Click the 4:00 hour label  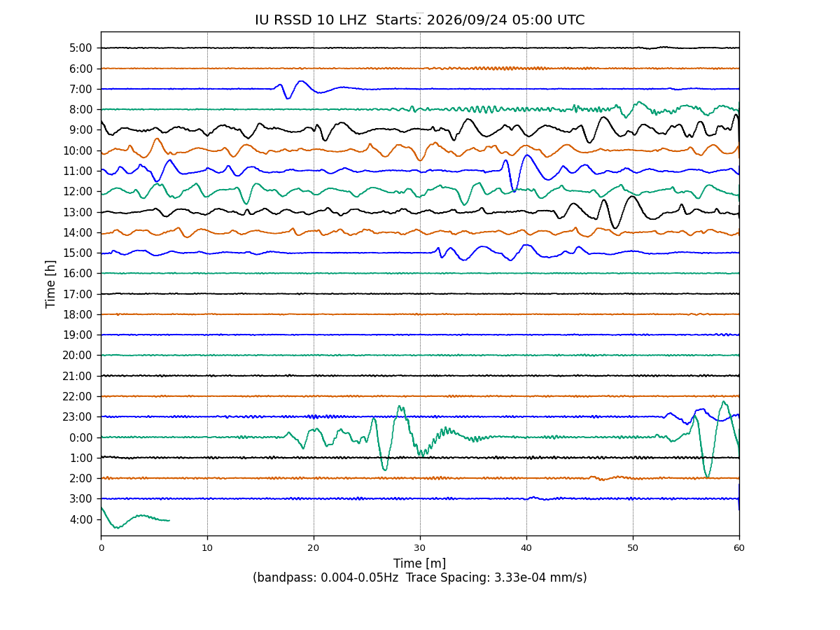pos(81,519)
